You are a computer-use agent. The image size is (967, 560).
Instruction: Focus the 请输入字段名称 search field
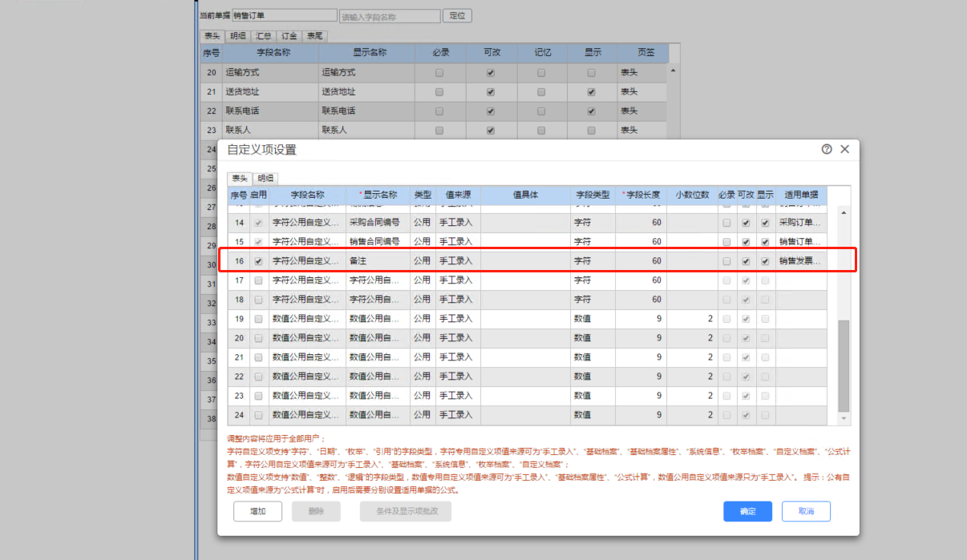tap(390, 16)
